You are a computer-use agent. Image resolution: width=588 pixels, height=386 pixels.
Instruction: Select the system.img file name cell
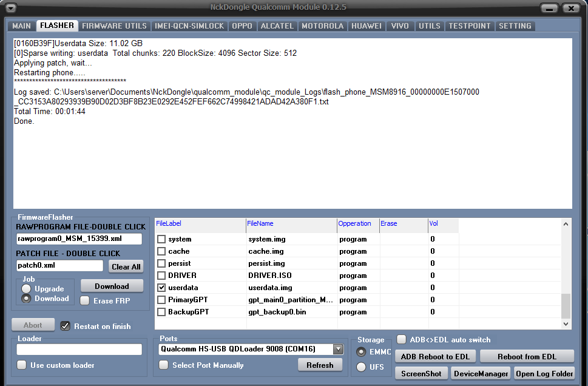291,239
